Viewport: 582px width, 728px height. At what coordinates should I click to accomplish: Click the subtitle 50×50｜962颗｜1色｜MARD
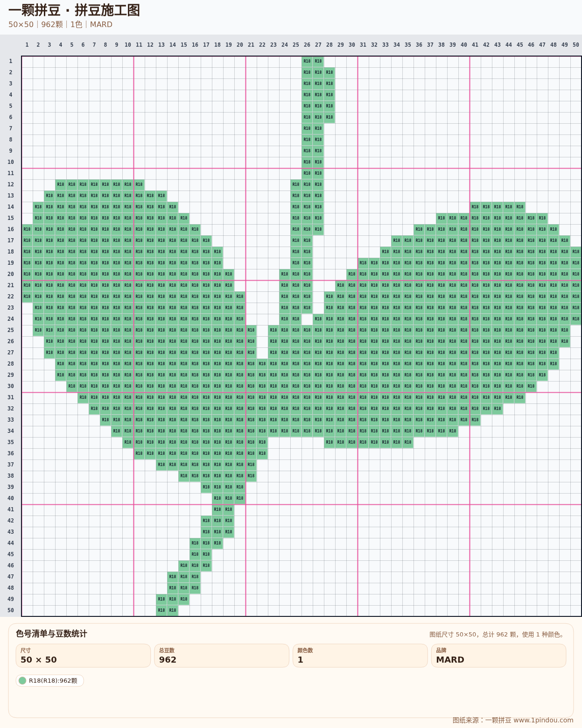pyautogui.click(x=60, y=24)
